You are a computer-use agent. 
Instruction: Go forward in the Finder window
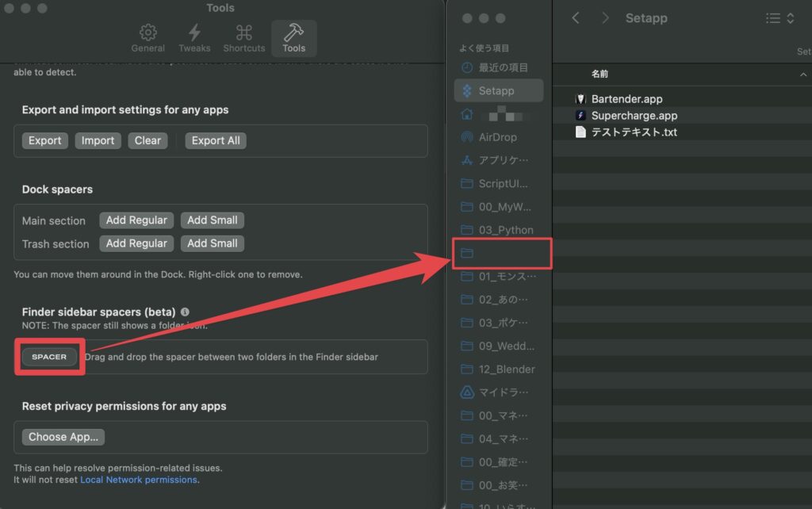[605, 18]
